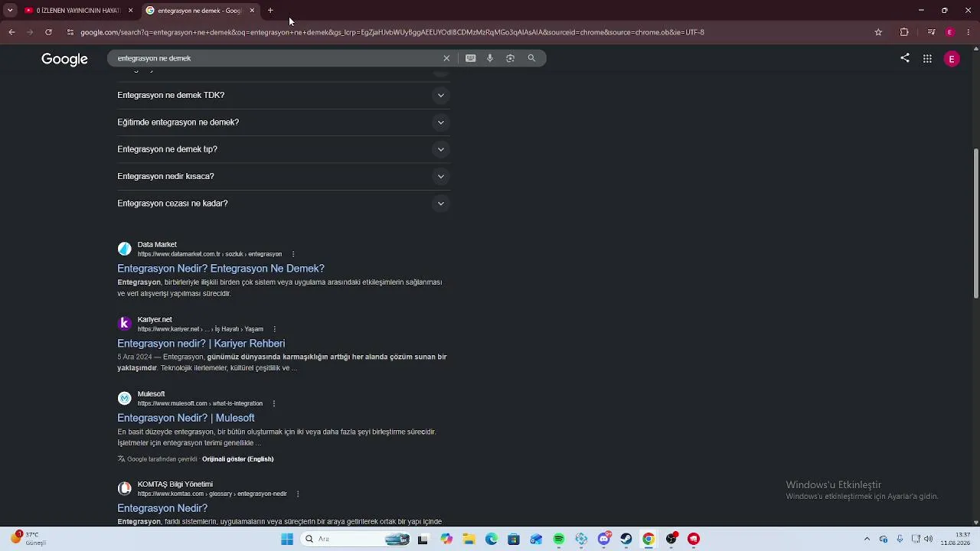
Task: Open the Google share icon
Action: tap(905, 58)
